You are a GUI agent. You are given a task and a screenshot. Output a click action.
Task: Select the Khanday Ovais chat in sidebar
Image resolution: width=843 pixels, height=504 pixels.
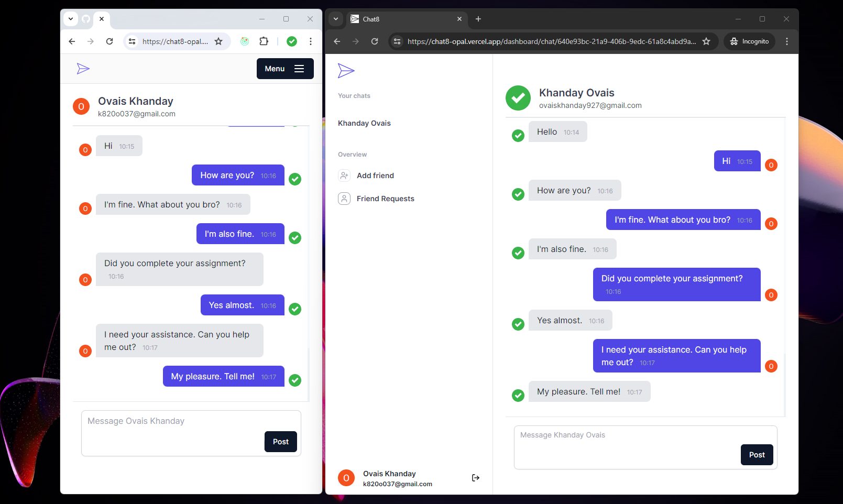[x=365, y=123]
